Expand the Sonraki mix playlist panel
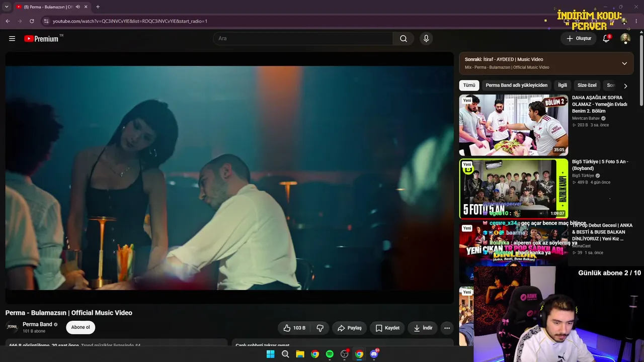This screenshot has height=362, width=644. point(624,63)
